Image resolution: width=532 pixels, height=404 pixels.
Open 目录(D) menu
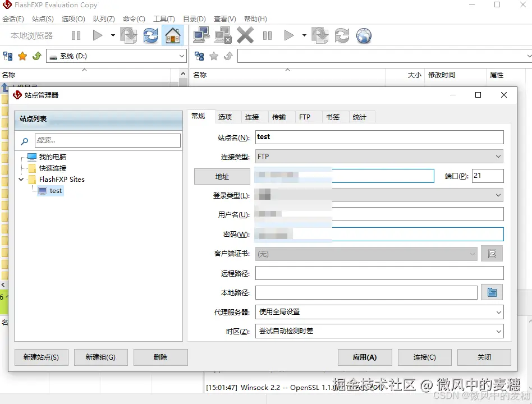tap(194, 19)
